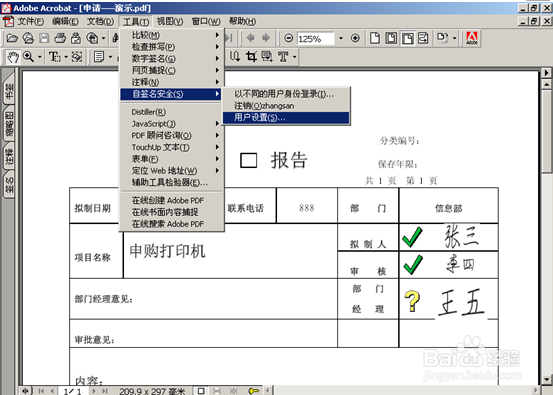
Task: Select the TouchUp Text tool
Action: pyautogui.click(x=283, y=56)
